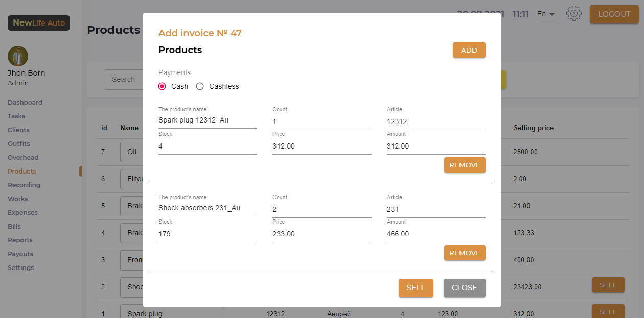644x318 pixels.
Task: Go to Clients in the sidebar
Action: pos(18,130)
